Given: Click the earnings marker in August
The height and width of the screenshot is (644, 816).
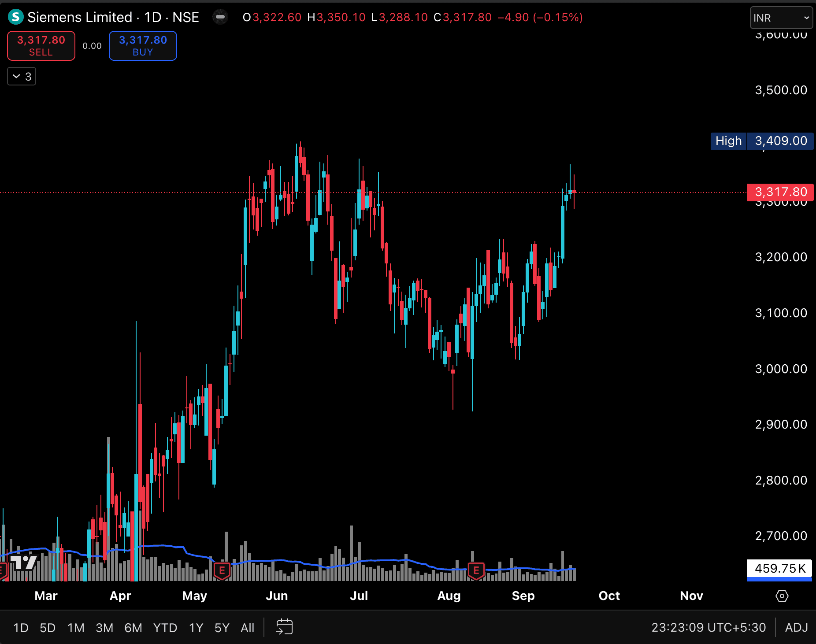Looking at the screenshot, I should click(x=476, y=571).
